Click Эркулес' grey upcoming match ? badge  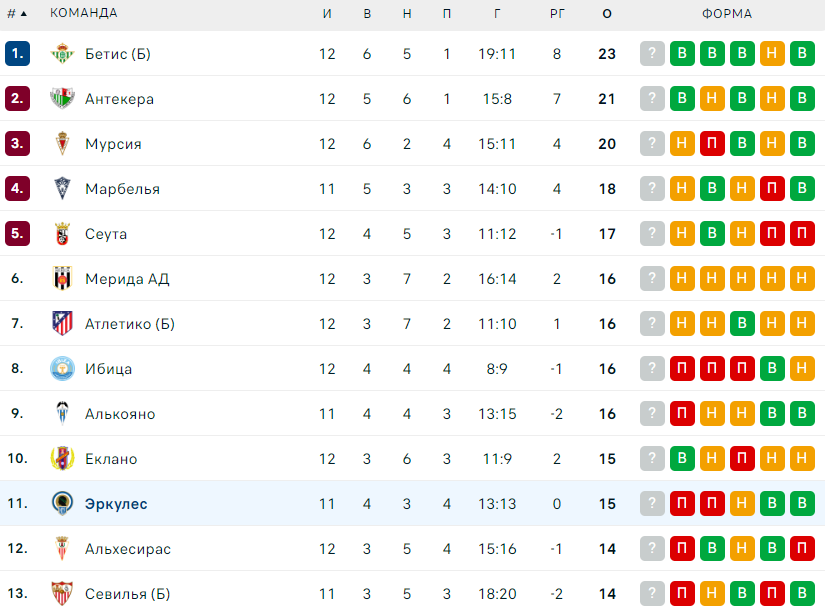click(x=652, y=504)
